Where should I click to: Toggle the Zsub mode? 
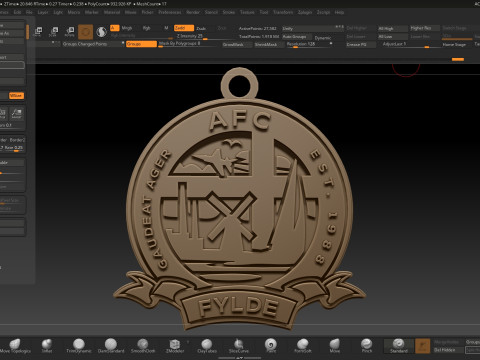tap(201, 28)
